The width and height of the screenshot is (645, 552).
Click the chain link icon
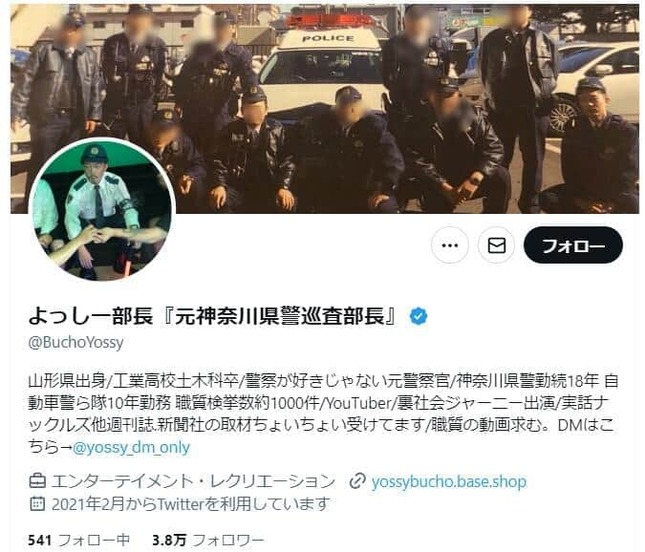(x=357, y=481)
